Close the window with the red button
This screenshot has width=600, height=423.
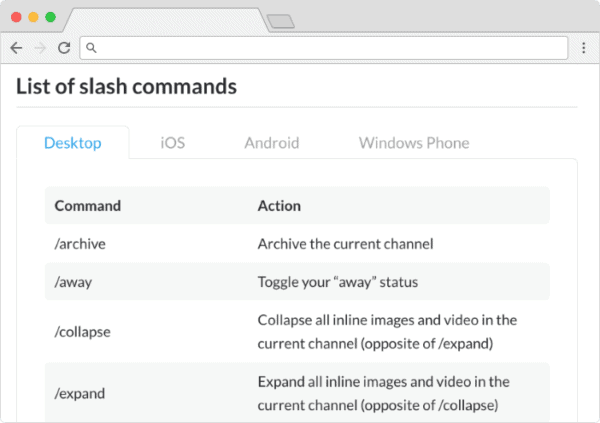click(x=16, y=17)
